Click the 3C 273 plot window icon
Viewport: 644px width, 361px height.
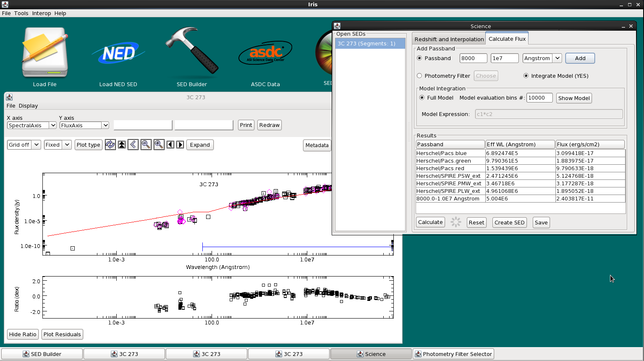coord(9,97)
